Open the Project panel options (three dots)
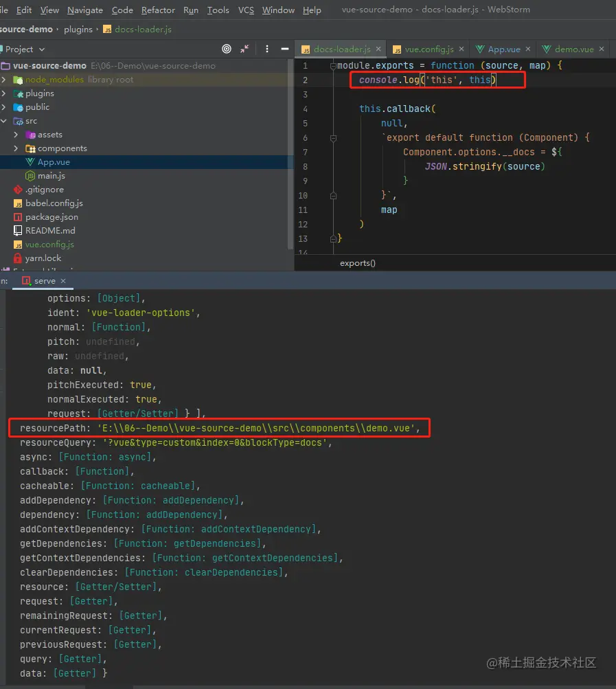616x689 pixels. 266,49
